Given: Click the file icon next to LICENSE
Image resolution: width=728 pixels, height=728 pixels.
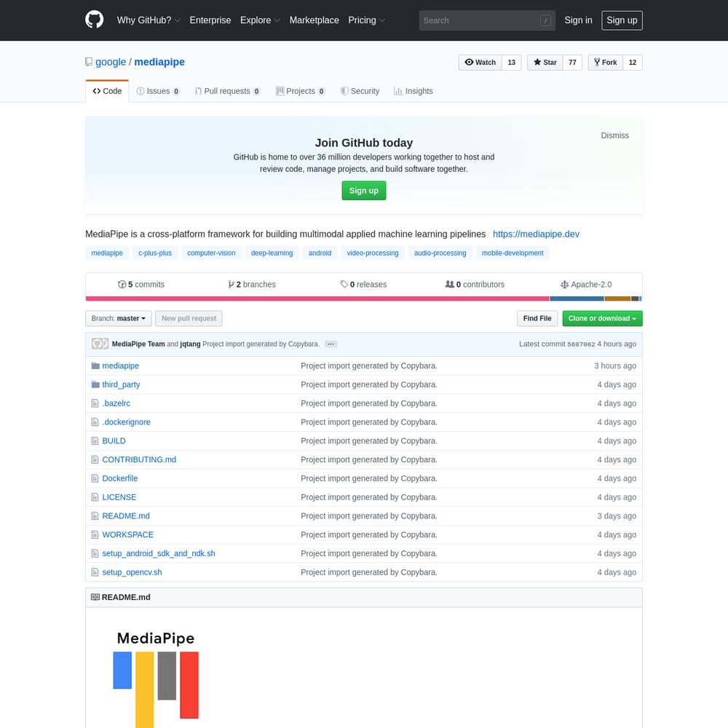Looking at the screenshot, I should pos(95,497).
